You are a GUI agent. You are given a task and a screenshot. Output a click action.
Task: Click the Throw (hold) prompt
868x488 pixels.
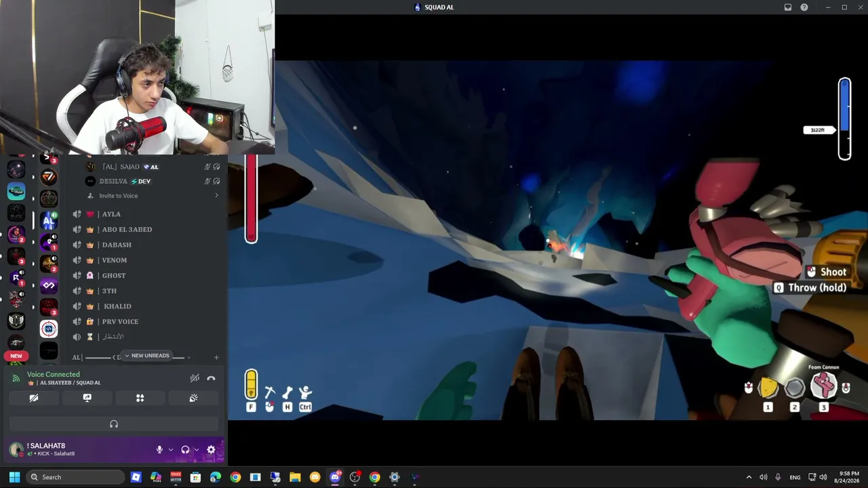click(810, 287)
